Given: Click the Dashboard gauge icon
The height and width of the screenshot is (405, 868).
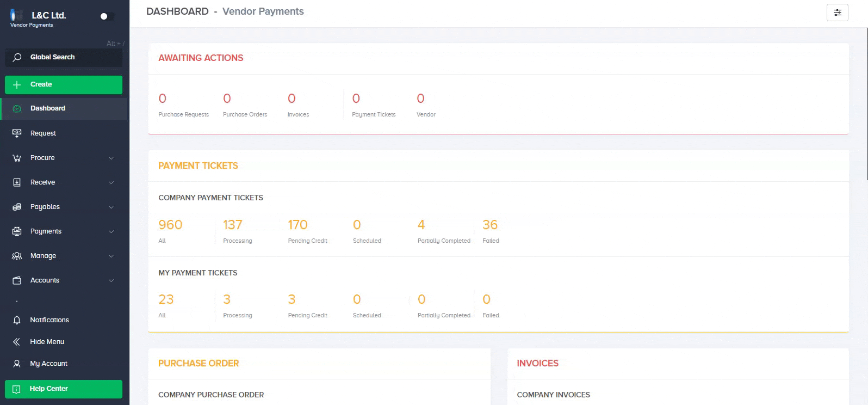Looking at the screenshot, I should click(x=17, y=108).
